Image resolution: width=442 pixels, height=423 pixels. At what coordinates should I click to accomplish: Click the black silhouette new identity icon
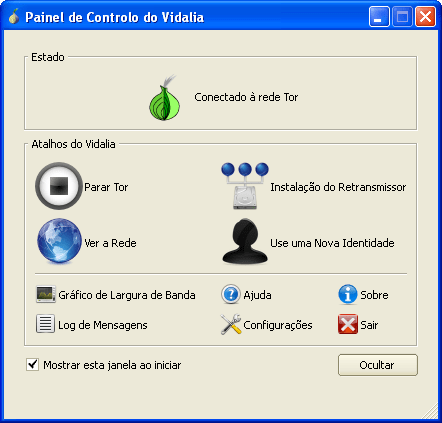point(245,241)
